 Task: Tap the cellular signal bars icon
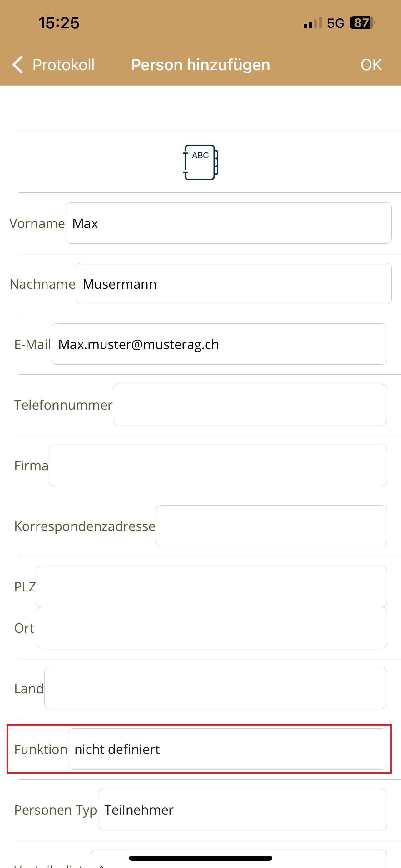[x=312, y=23]
